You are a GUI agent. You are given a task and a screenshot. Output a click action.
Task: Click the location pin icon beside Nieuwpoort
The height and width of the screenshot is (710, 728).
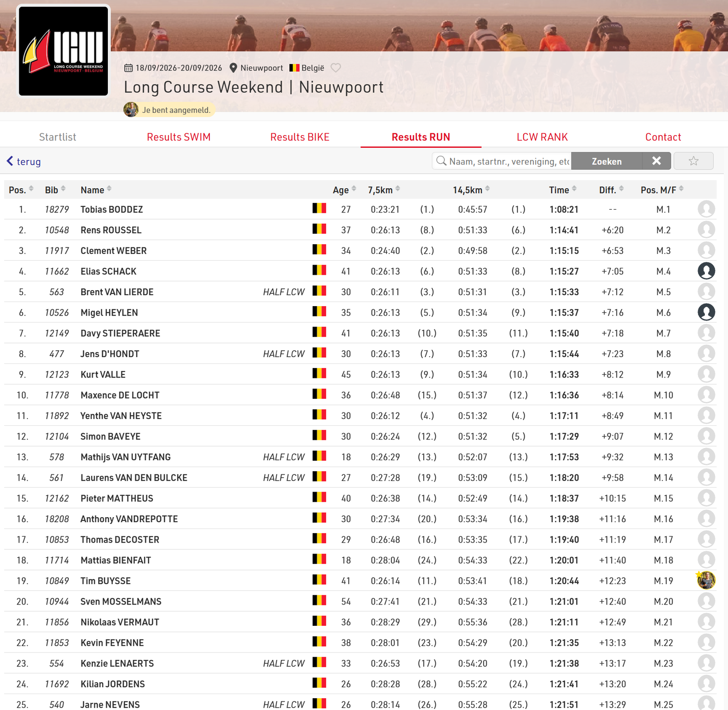click(x=233, y=68)
